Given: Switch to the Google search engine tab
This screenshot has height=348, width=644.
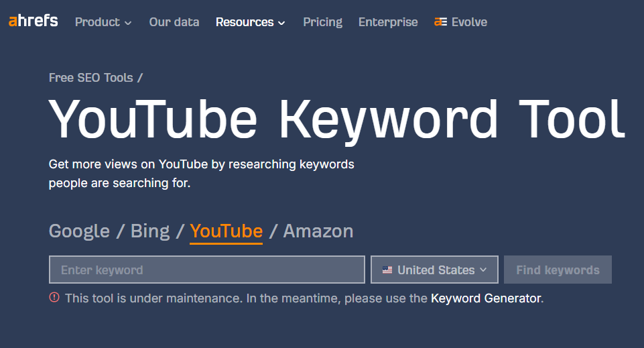Looking at the screenshot, I should click(x=79, y=231).
